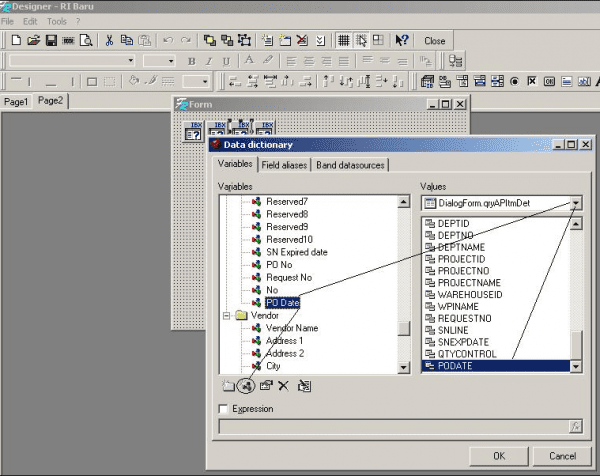Click the checkbox control icon in palette

(532, 81)
